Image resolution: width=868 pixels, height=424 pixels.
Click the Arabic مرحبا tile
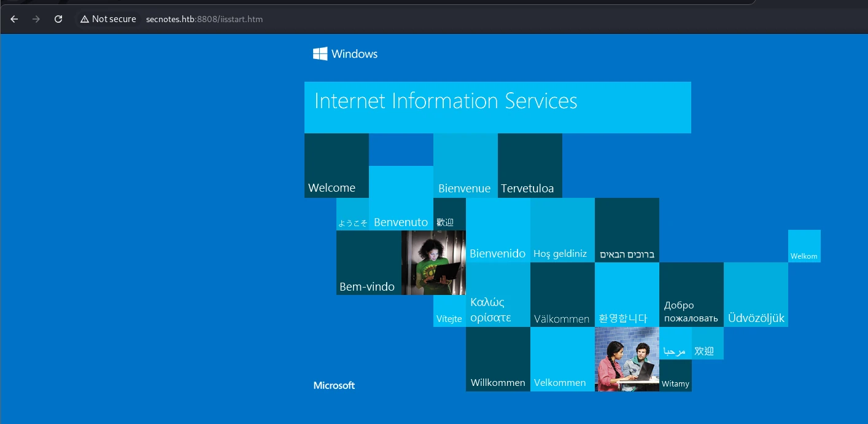[x=675, y=343]
